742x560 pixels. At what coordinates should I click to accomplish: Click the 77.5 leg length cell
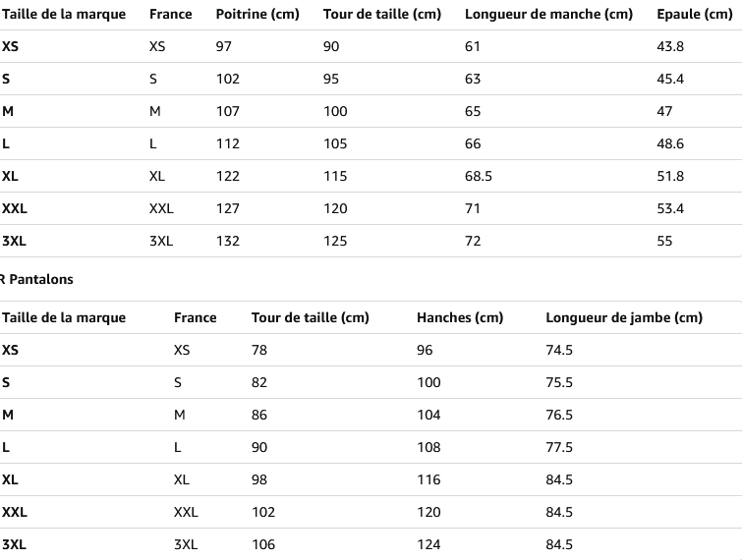click(559, 447)
